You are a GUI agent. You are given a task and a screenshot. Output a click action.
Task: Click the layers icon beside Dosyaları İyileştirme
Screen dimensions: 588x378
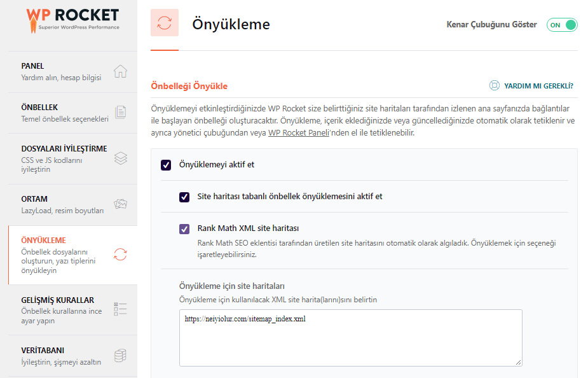pos(120,158)
